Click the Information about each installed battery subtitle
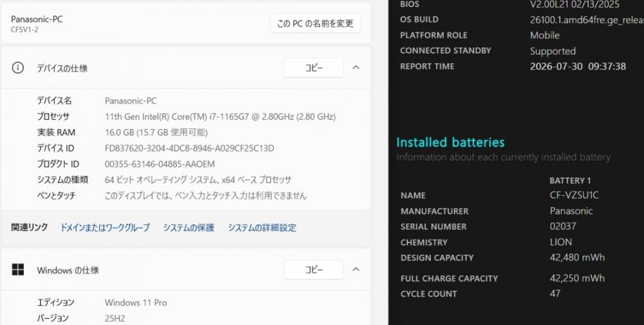This screenshot has width=644, height=325. 503,157
